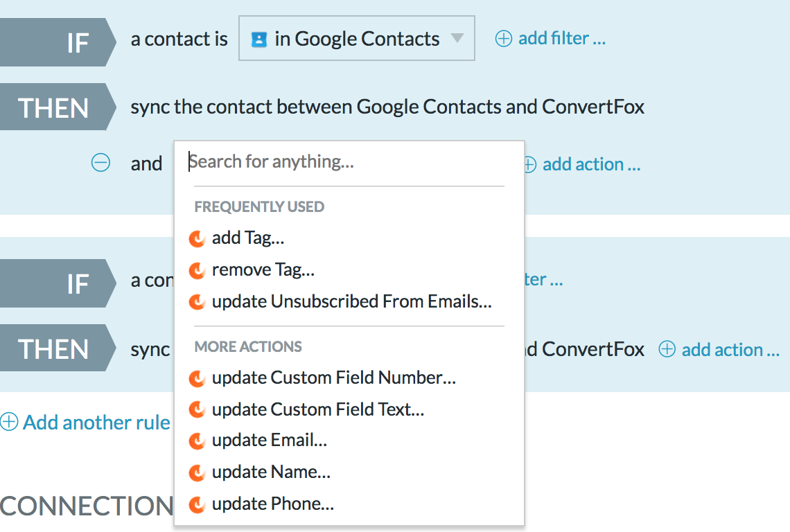This screenshot has height=532, width=790.
Task: Click the second rule's THEN label
Action: [58, 348]
